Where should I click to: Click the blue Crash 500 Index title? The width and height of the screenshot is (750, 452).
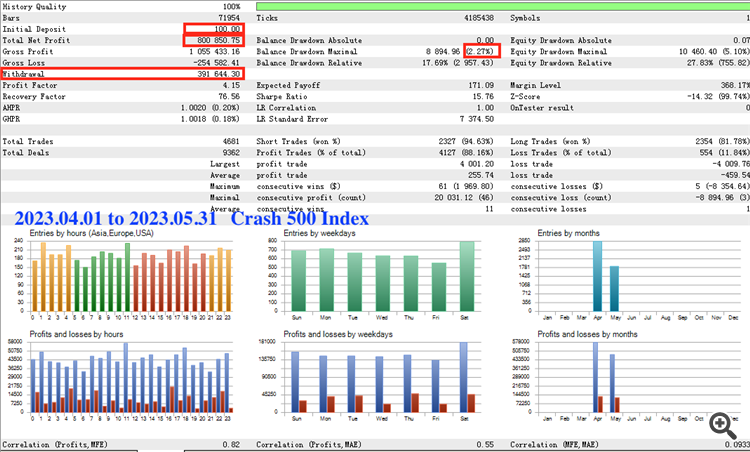pyautogui.click(x=300, y=219)
